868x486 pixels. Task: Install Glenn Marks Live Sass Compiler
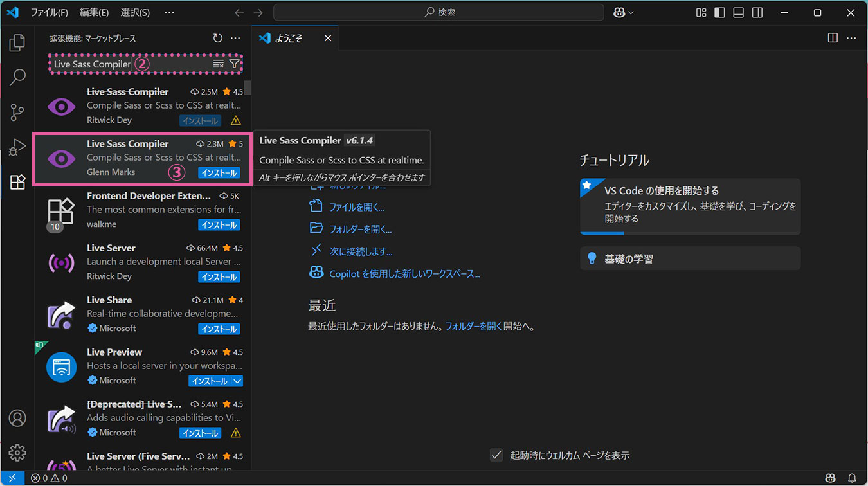tap(219, 173)
